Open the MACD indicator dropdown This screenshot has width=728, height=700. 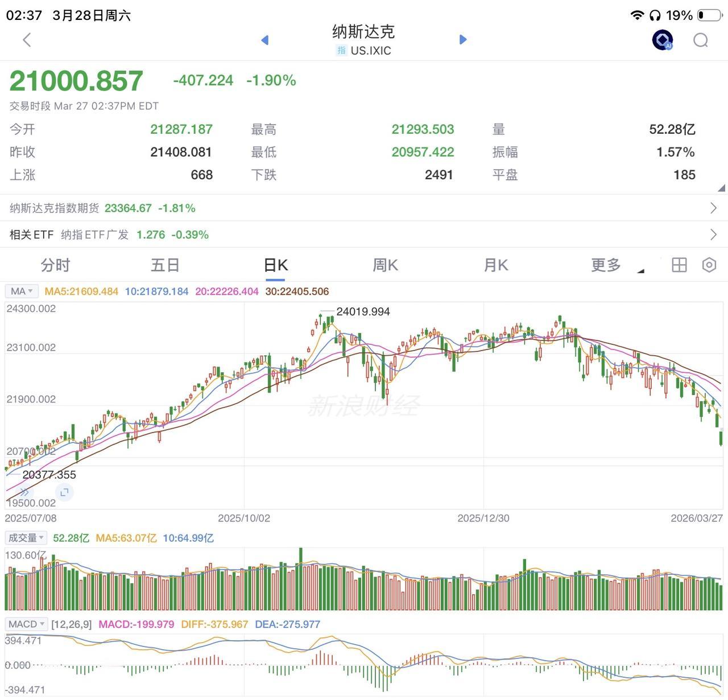[x=27, y=624]
